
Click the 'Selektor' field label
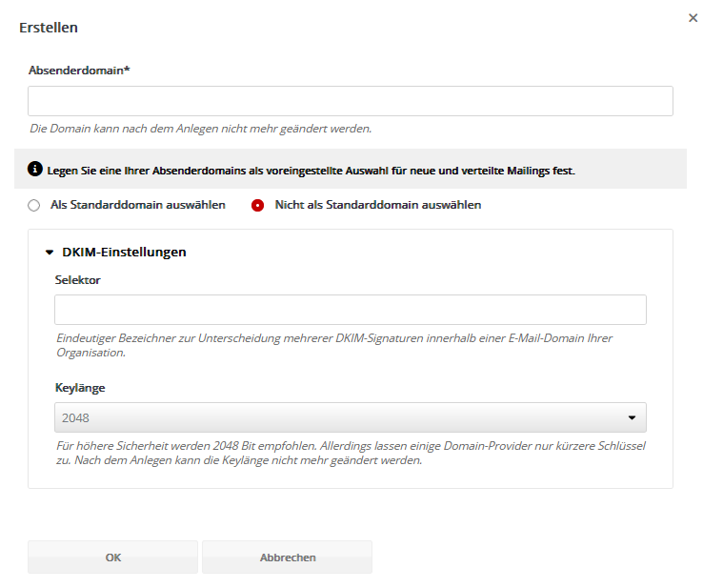point(77,279)
